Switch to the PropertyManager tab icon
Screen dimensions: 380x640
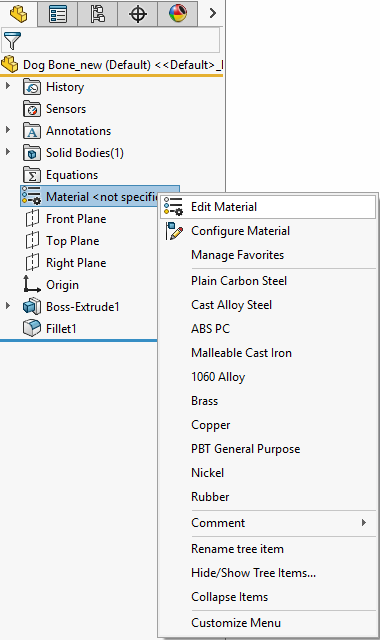[58, 13]
